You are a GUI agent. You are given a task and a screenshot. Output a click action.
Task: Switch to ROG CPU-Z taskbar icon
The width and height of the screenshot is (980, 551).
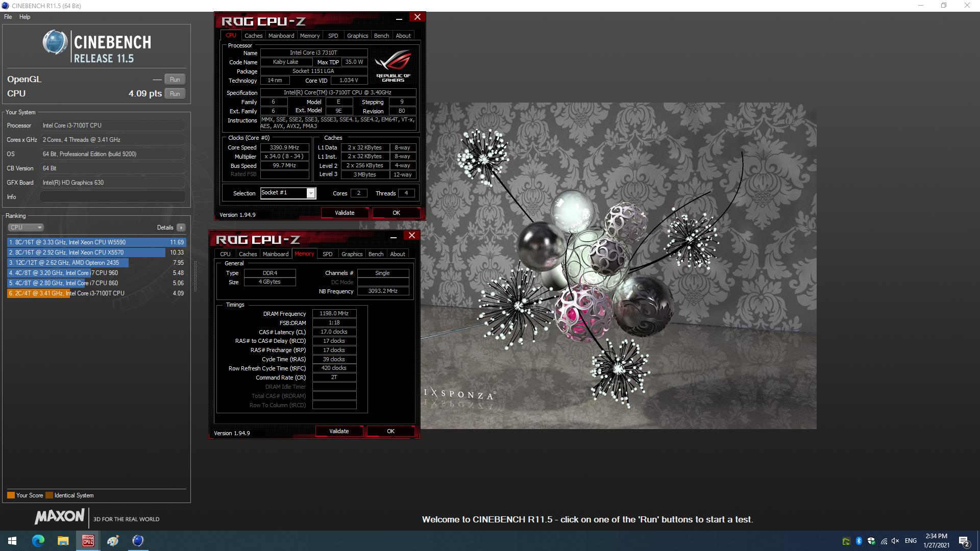tap(88, 541)
